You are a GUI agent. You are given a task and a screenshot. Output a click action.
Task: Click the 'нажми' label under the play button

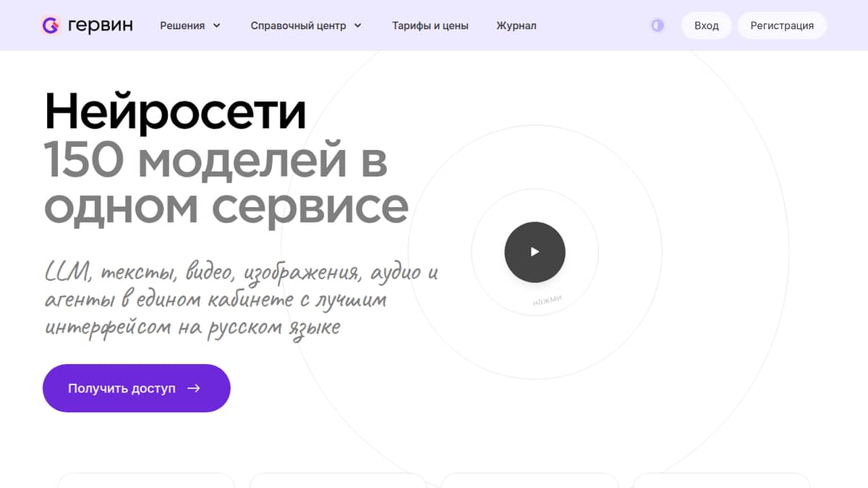point(547,301)
